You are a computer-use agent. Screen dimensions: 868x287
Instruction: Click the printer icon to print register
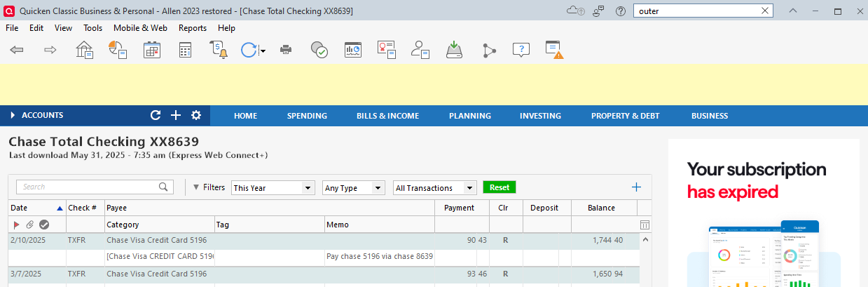point(286,50)
